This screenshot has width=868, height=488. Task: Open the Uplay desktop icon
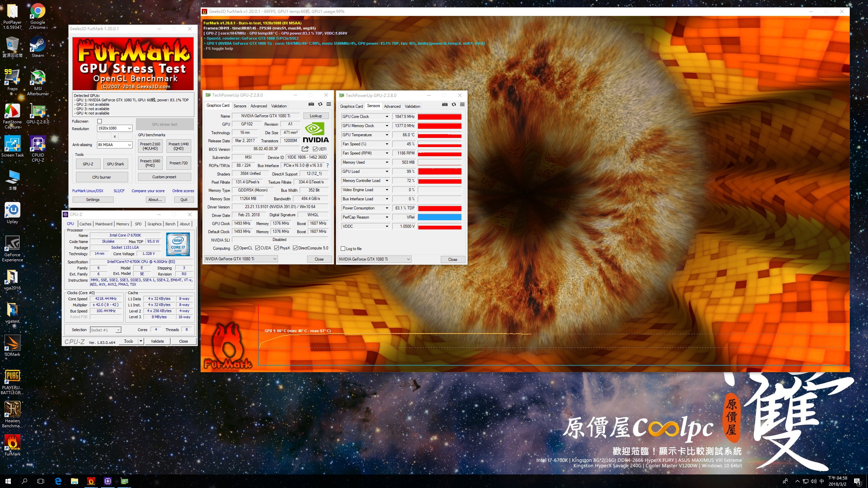click(x=13, y=213)
